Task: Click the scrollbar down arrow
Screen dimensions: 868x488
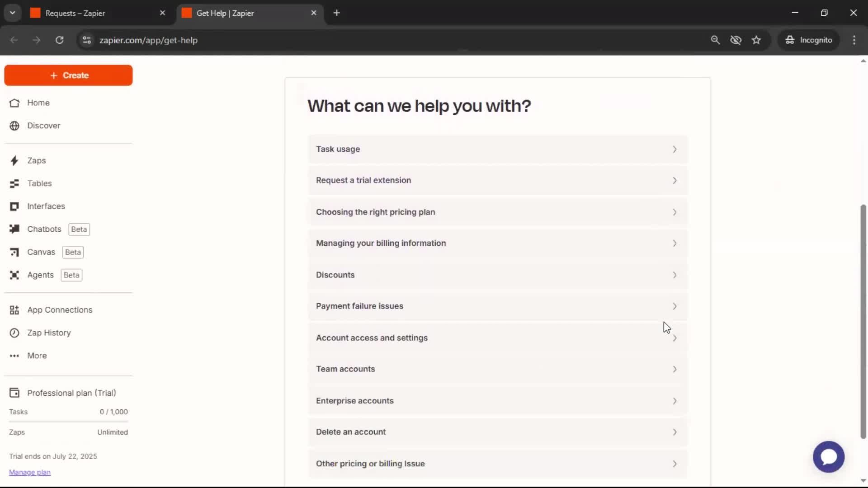Action: tap(863, 481)
